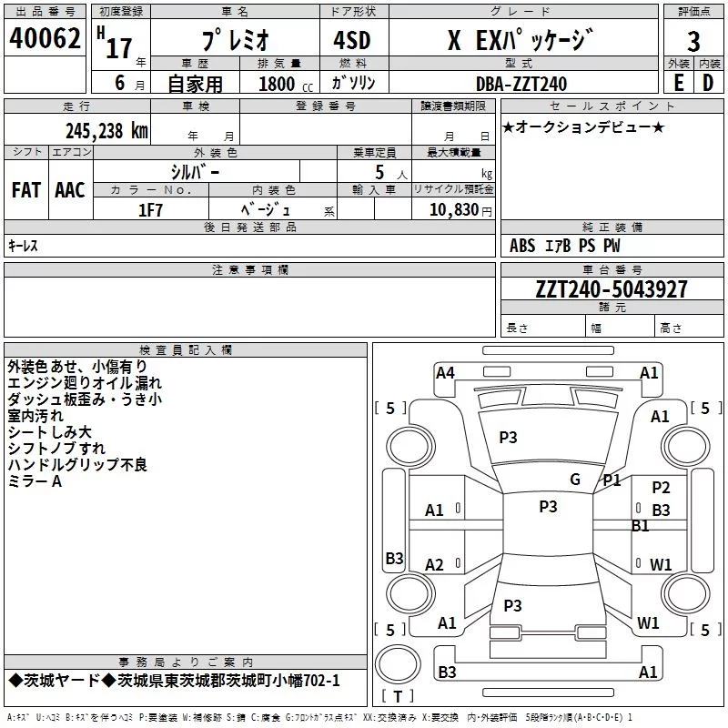Click the P3 mark on the roof
Viewport: 728px width, 728px height.
coord(548,506)
